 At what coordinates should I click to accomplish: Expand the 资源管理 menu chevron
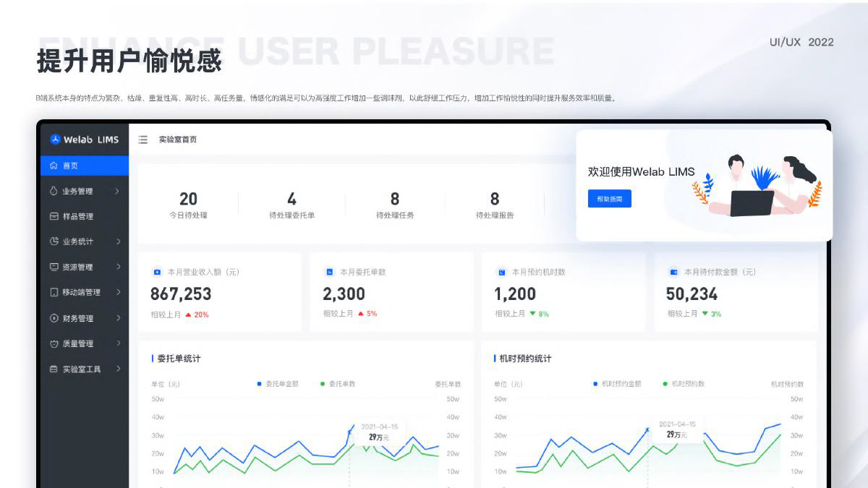(117, 267)
